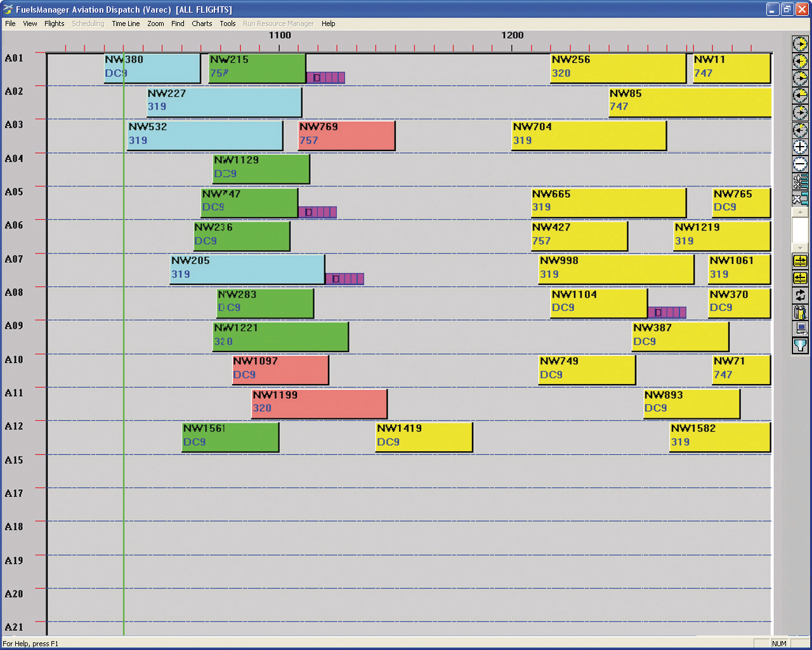Screen dimensions: 812x650
Task: Click the funnel filter icon
Action: [800, 345]
